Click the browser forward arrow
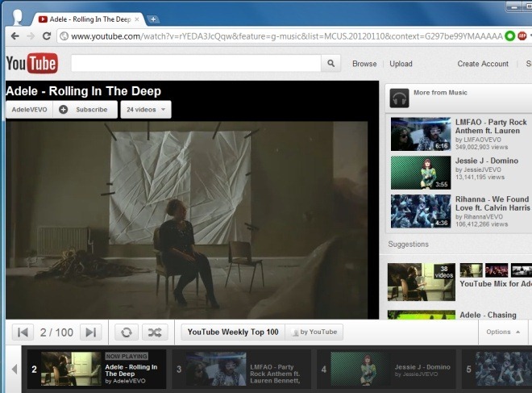Viewport: 532px width, 393px height. click(31, 36)
